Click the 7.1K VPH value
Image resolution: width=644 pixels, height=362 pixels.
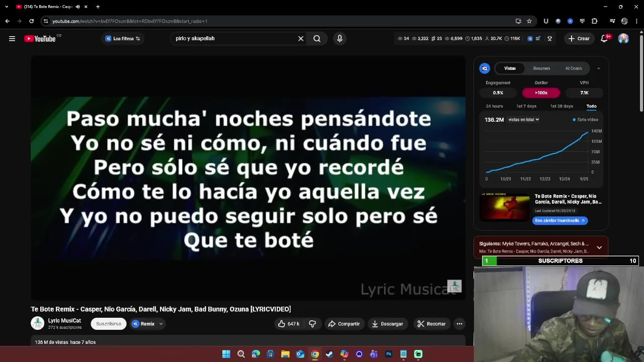point(584,93)
